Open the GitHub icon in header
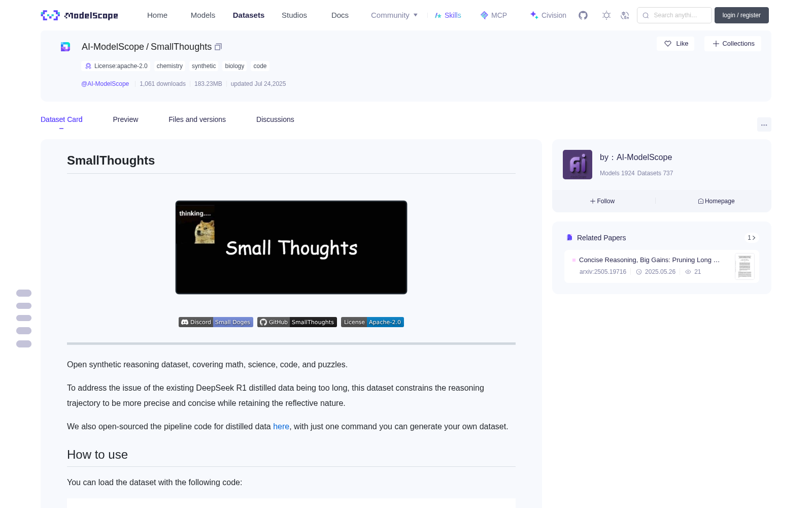 tap(583, 15)
